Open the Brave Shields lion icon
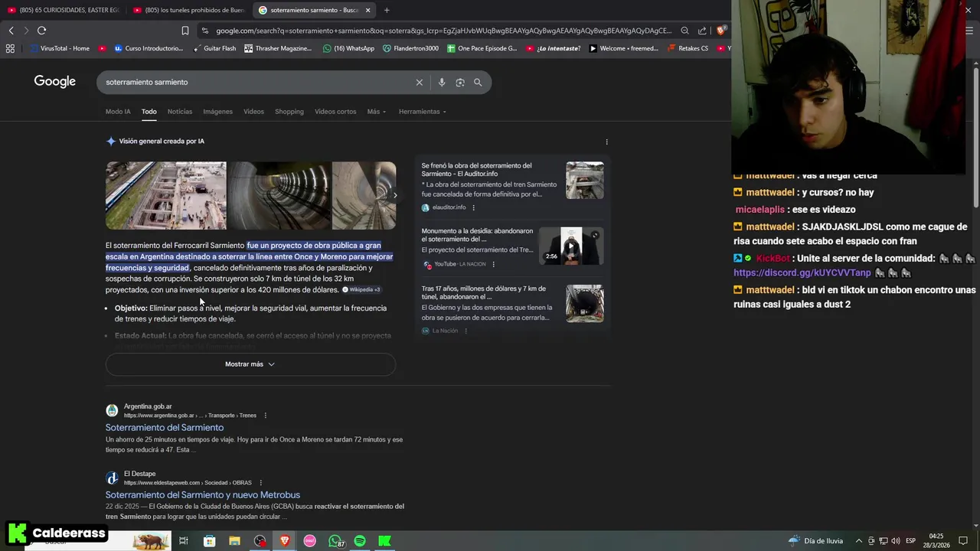The height and width of the screenshot is (551, 980). (720, 31)
